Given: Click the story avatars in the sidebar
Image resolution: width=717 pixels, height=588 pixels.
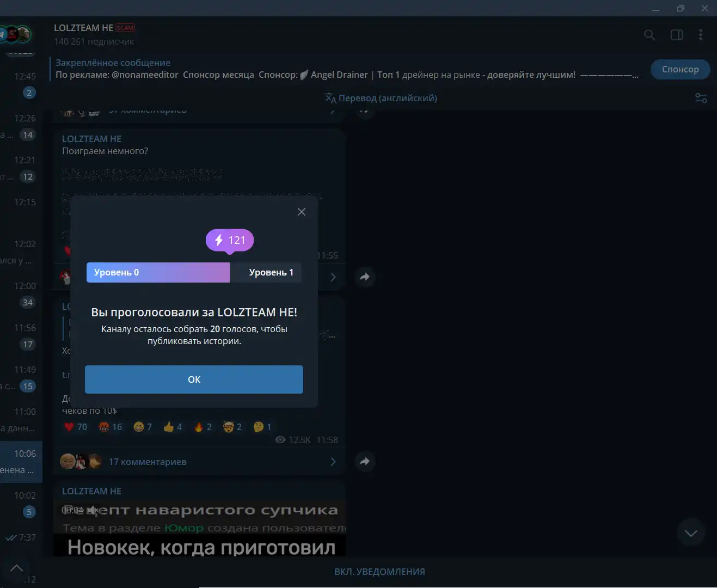Looking at the screenshot, I should click(x=15, y=34).
